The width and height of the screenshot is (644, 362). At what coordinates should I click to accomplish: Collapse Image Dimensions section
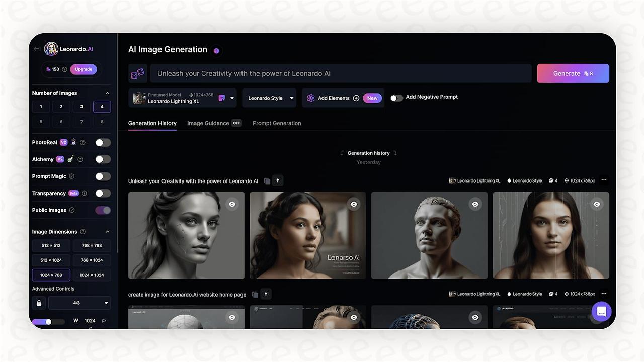pos(107,232)
